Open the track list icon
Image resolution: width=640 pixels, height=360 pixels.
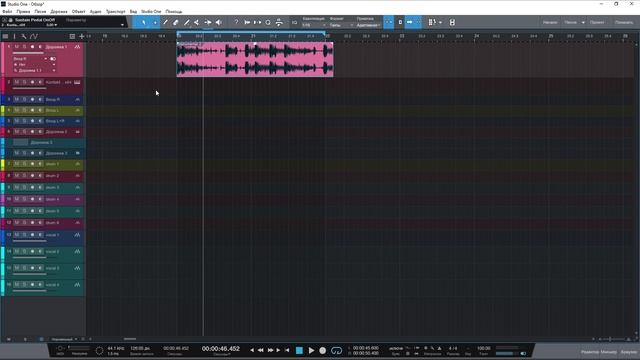5,36
